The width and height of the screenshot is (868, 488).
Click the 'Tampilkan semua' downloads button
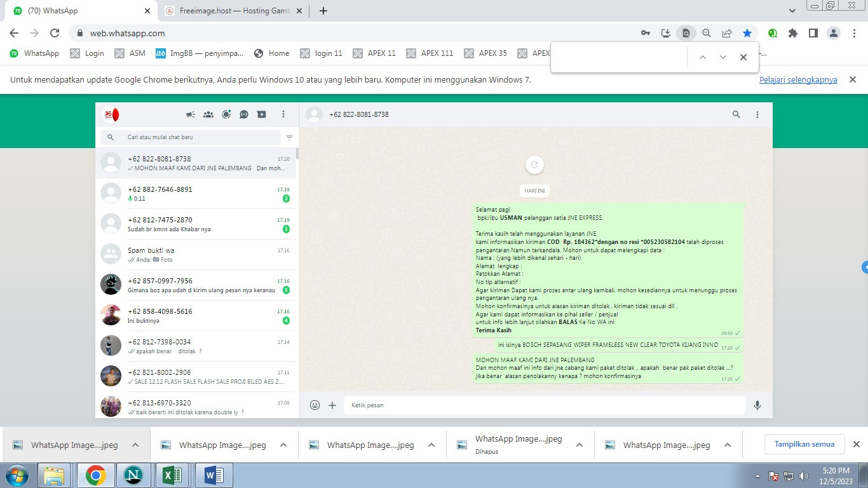(804, 444)
